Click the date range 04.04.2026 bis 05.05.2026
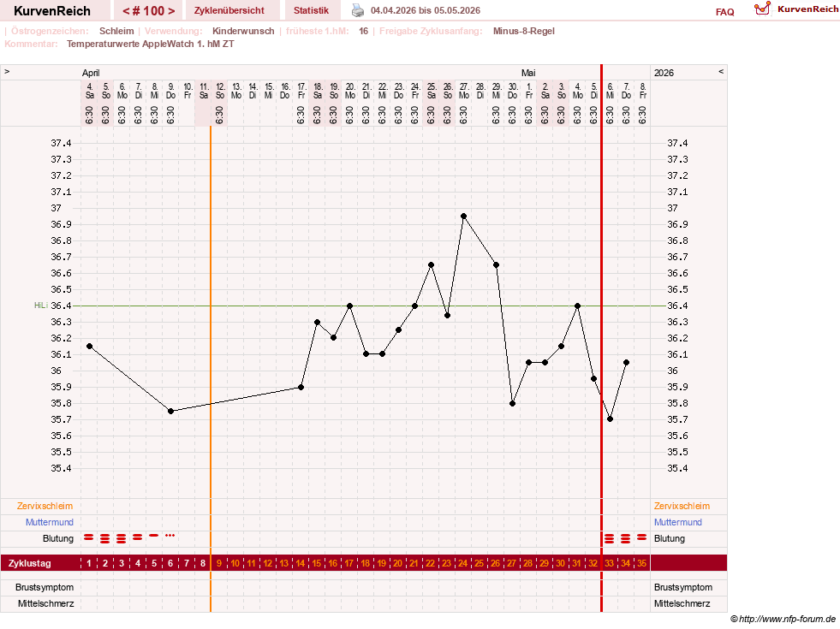Image resolution: width=840 pixels, height=629 pixels. click(426, 10)
